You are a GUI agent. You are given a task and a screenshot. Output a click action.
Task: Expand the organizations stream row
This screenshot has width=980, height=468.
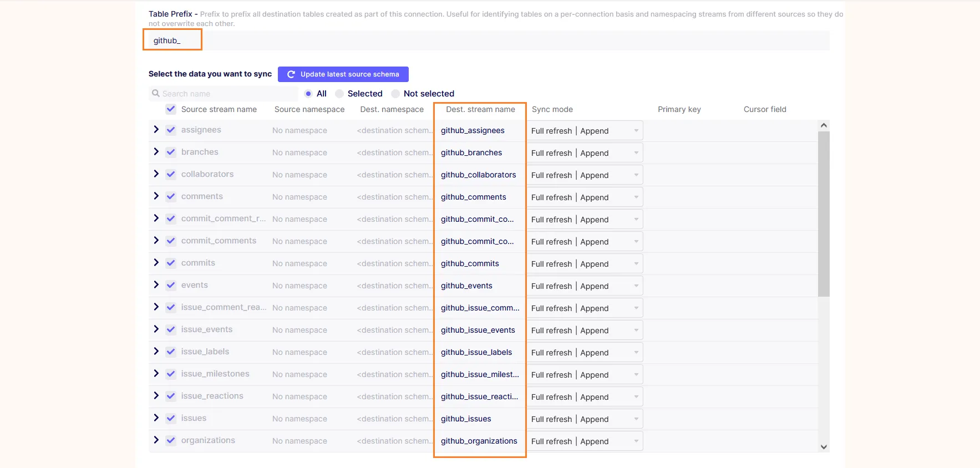point(156,440)
